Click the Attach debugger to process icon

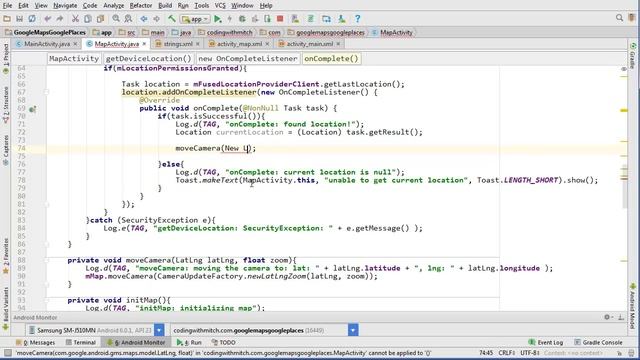point(267,19)
